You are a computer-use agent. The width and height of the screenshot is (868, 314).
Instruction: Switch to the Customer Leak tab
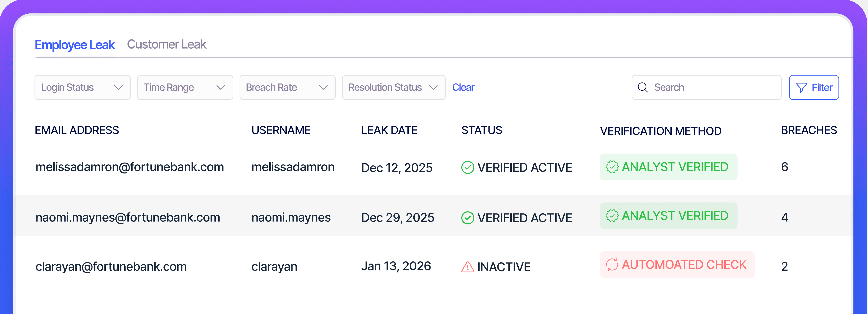point(166,44)
